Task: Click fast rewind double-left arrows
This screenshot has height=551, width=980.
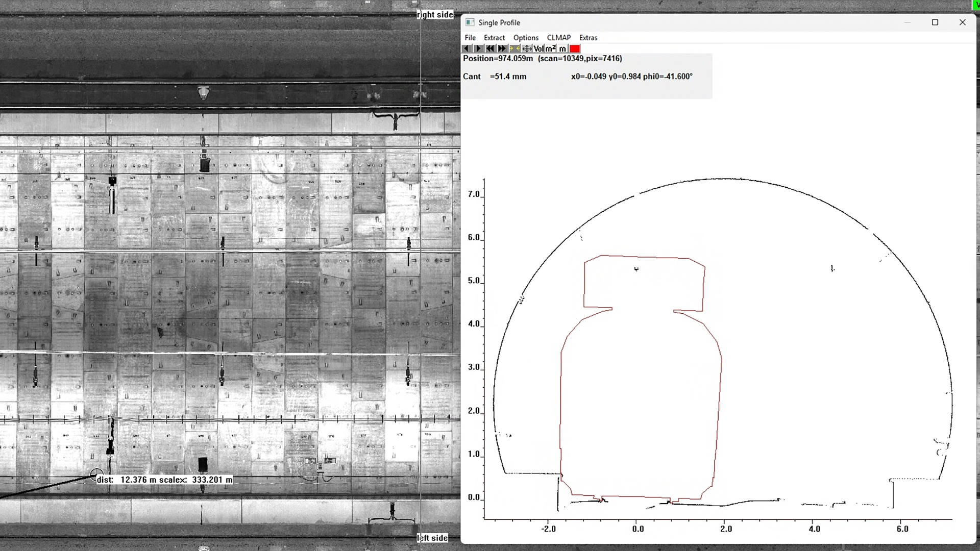Action: point(490,48)
